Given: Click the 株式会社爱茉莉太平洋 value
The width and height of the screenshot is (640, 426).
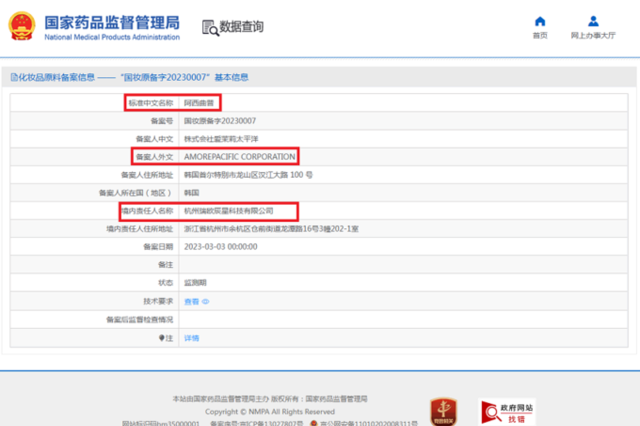Looking at the screenshot, I should [221, 139].
